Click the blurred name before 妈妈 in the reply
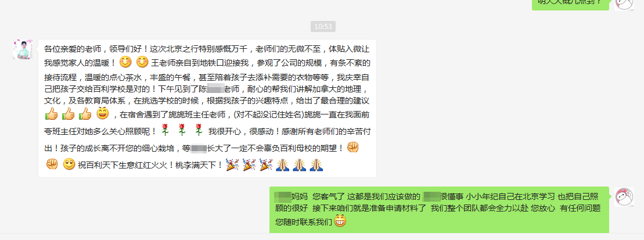644x240 pixels. click(x=283, y=196)
